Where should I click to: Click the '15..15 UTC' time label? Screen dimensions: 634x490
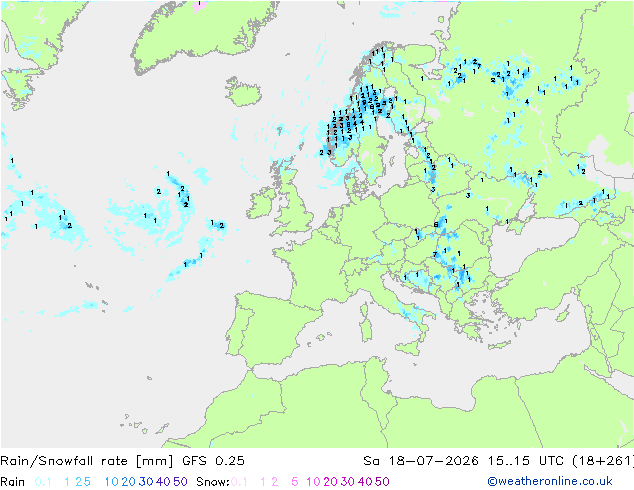click(x=525, y=461)
